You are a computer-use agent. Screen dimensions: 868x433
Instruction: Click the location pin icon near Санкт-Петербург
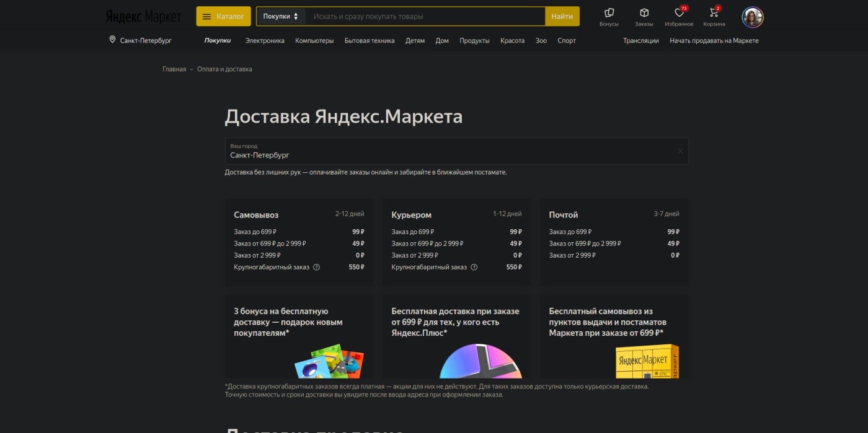pos(112,40)
